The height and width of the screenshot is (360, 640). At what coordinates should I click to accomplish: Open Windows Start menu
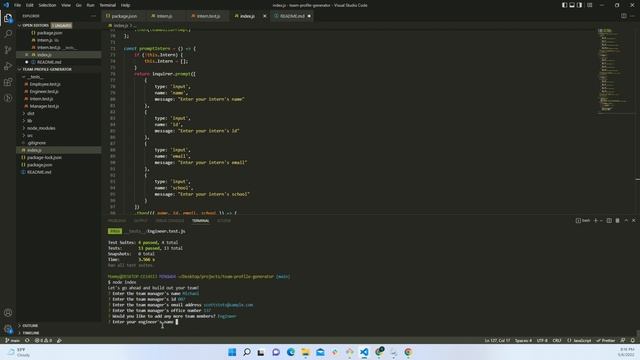tap(232, 352)
